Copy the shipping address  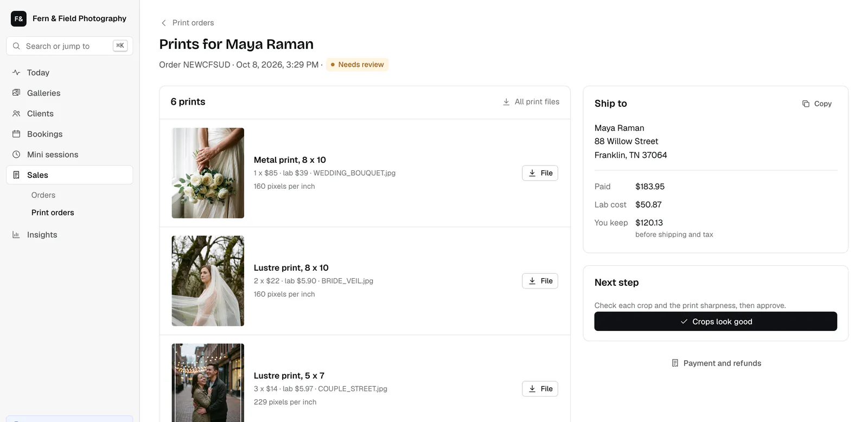(x=817, y=104)
